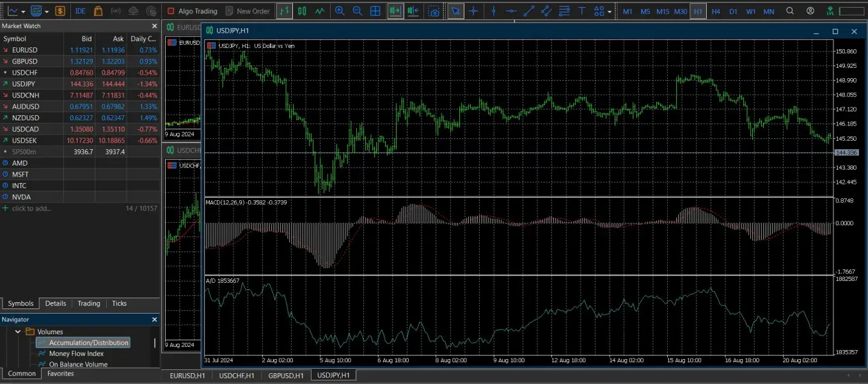Toggle the chart shift option
The image size is (868, 384).
pyautogui.click(x=413, y=11)
